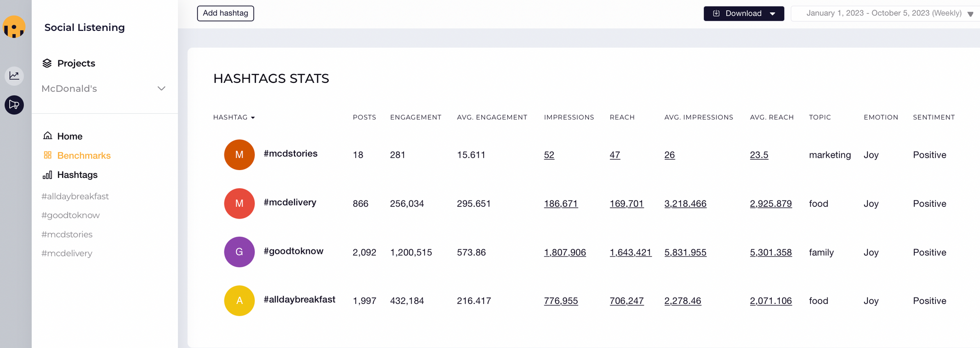Click the #mcdelivery hashtag name in table

[x=290, y=202]
